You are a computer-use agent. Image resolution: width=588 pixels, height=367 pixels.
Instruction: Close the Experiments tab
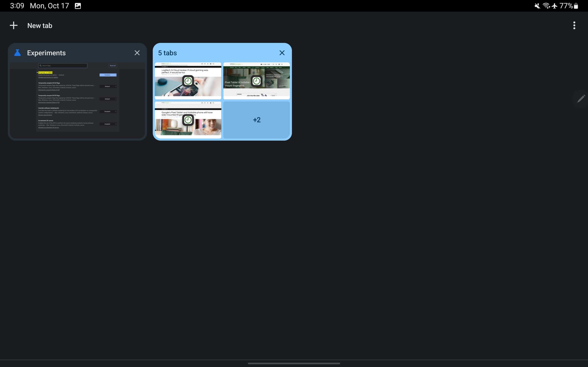137,53
